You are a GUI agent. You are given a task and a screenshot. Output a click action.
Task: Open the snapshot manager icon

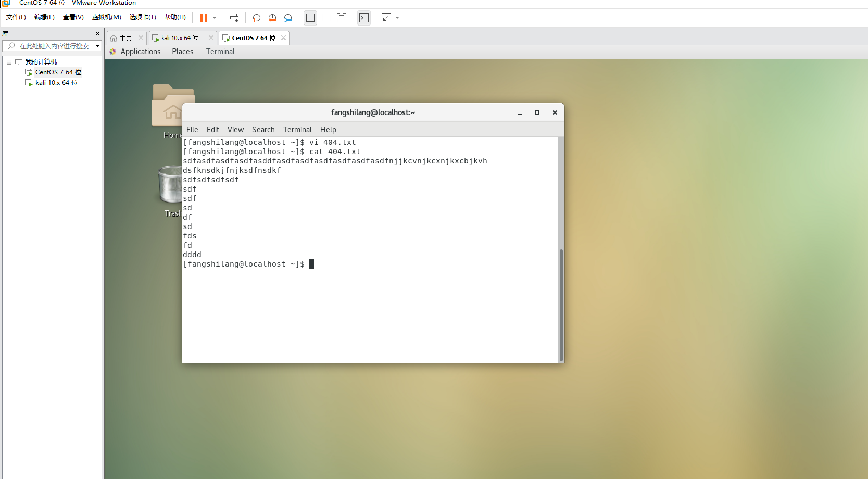288,18
